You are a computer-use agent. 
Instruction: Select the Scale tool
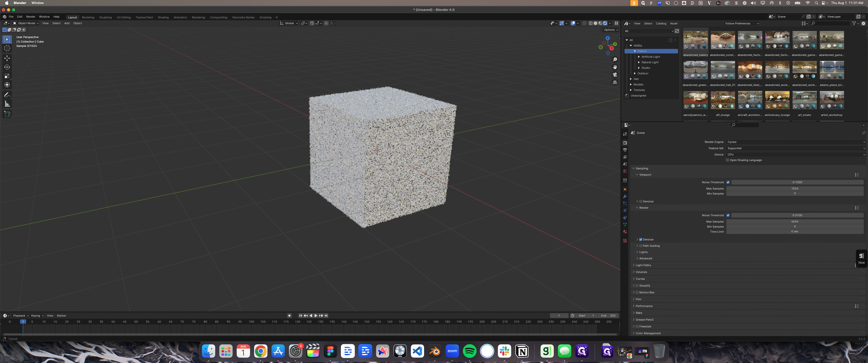coord(7,76)
